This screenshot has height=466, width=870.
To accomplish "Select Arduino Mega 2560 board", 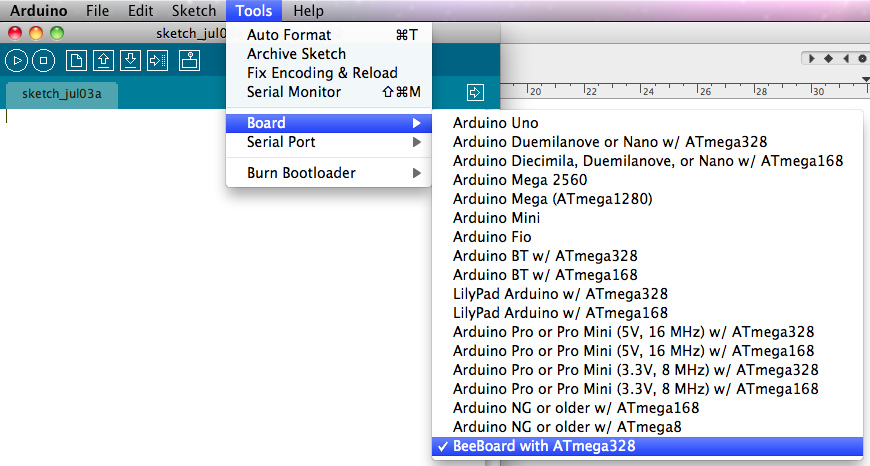I will [648, 180].
